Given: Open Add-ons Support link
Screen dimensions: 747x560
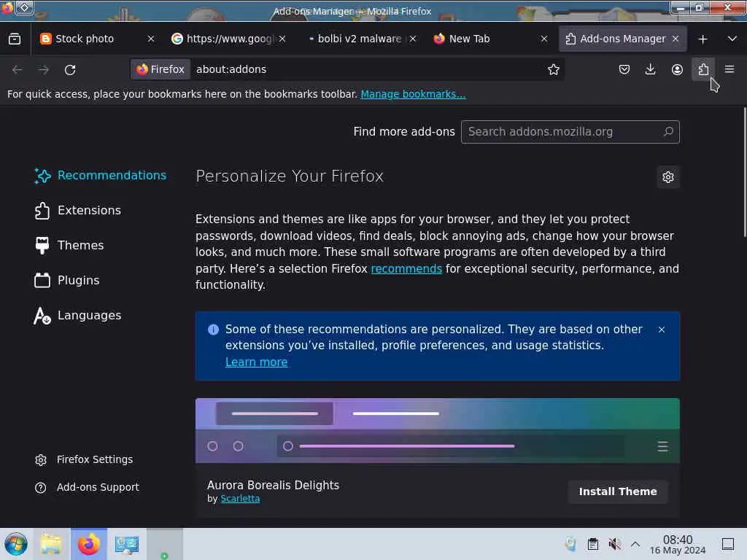Looking at the screenshot, I should click(88, 487).
